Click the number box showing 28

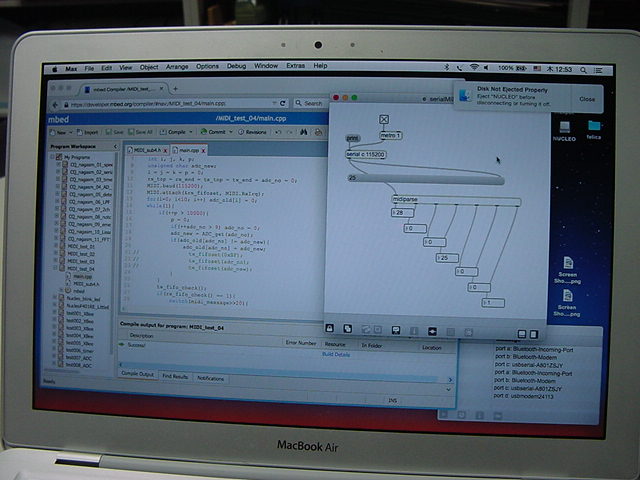(403, 213)
